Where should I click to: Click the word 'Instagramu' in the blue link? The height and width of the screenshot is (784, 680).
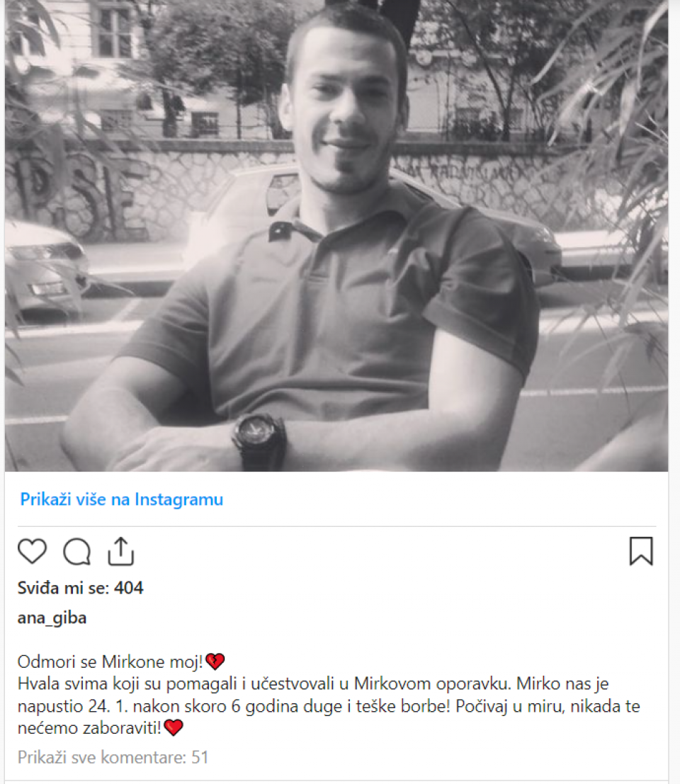point(179,499)
